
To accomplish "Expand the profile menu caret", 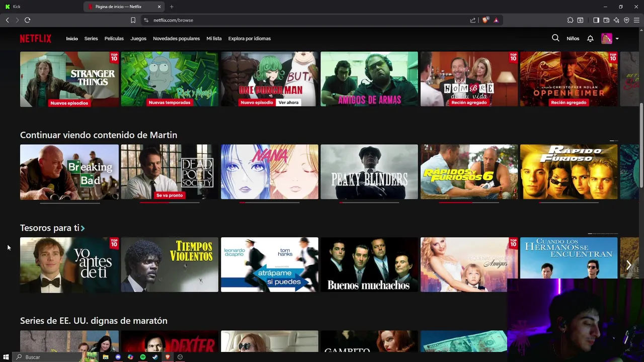I will click(617, 39).
